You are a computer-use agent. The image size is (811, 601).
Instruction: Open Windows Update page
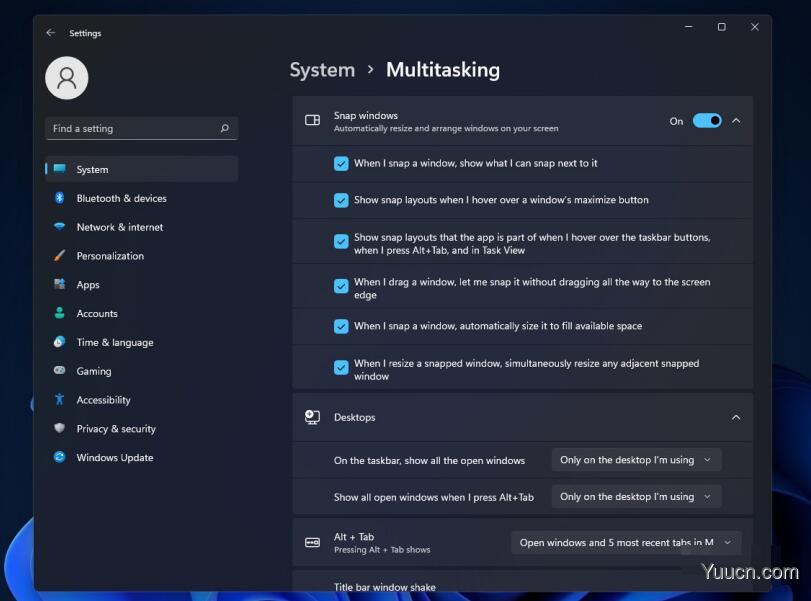point(142,457)
